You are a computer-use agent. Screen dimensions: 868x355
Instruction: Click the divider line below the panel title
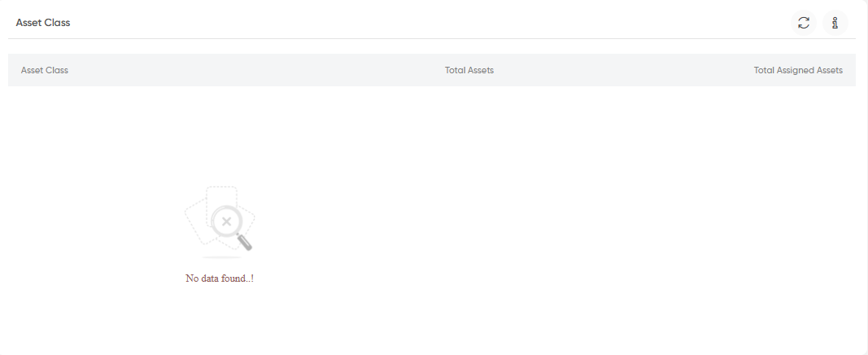click(x=432, y=39)
